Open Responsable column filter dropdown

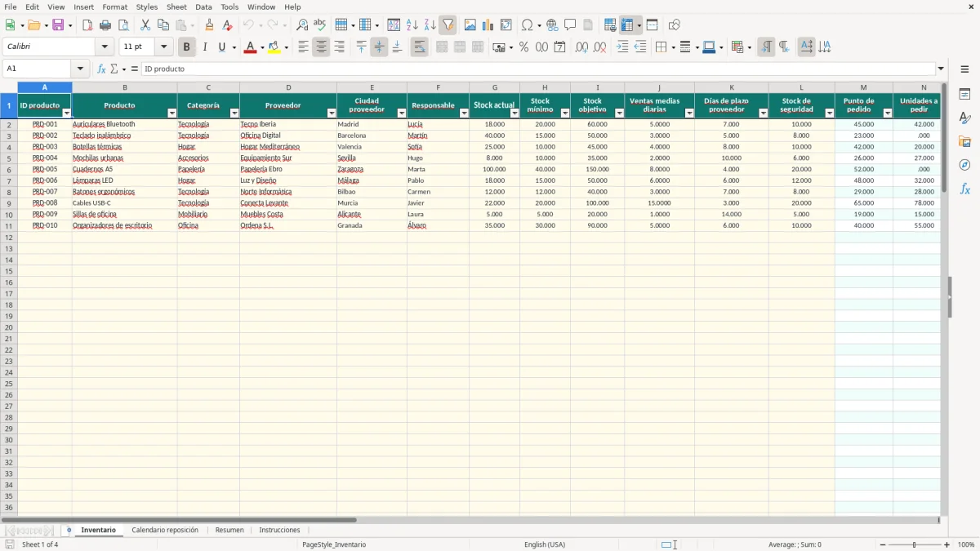(x=464, y=113)
